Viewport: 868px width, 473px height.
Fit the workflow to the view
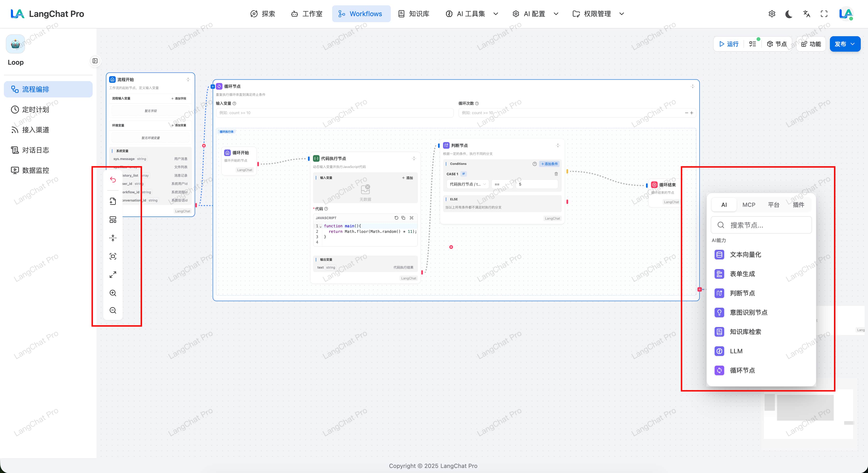point(113,256)
